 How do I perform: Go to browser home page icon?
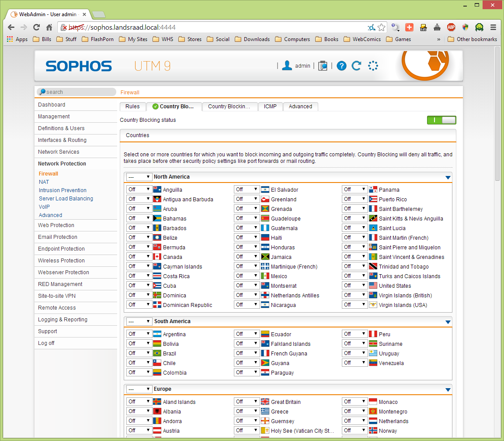coord(49,27)
